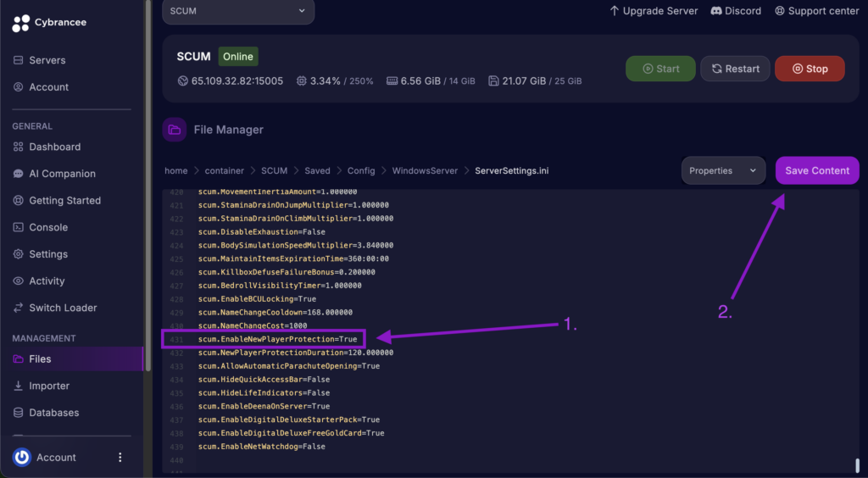Click the Switch Loader arrows icon
This screenshot has height=478, width=868.
click(x=19, y=308)
